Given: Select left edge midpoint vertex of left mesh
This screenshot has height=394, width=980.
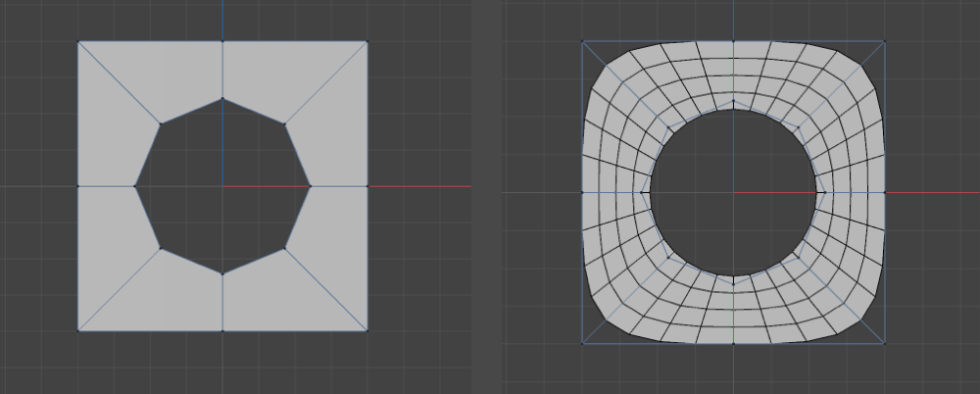Looking at the screenshot, I should click(78, 186).
